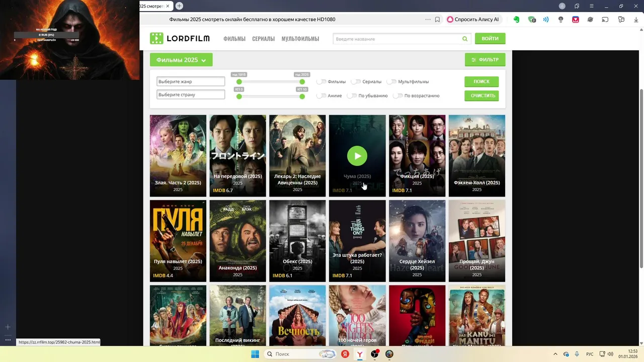Click the год 1915 minimum year slider handle
Viewport: 644px width, 362px height.
[239, 82]
